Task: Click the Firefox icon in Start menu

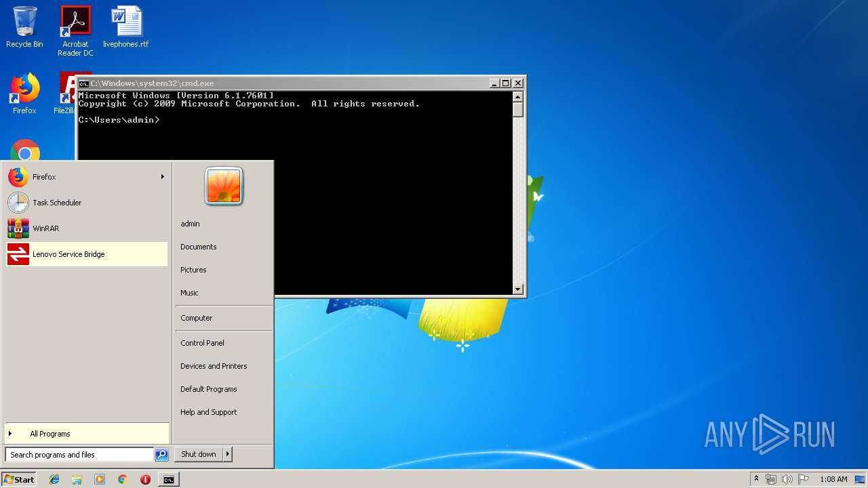Action: [18, 177]
